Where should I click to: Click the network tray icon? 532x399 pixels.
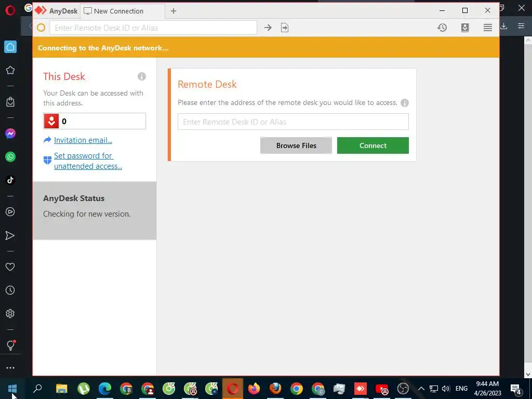(x=434, y=389)
